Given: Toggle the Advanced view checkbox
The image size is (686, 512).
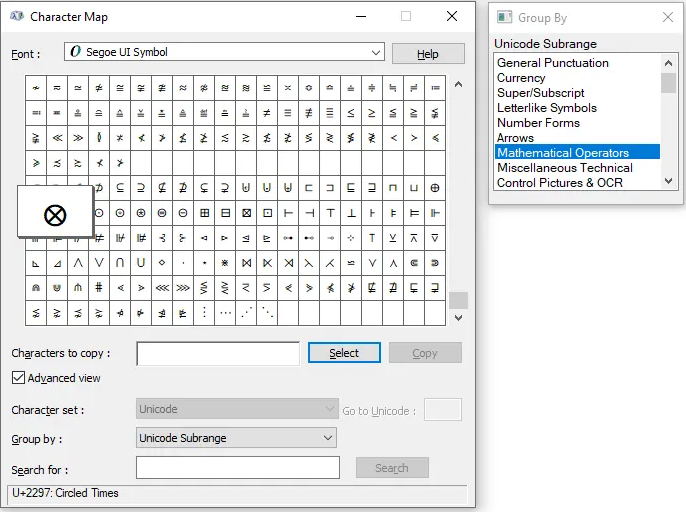Looking at the screenshot, I should [18, 378].
